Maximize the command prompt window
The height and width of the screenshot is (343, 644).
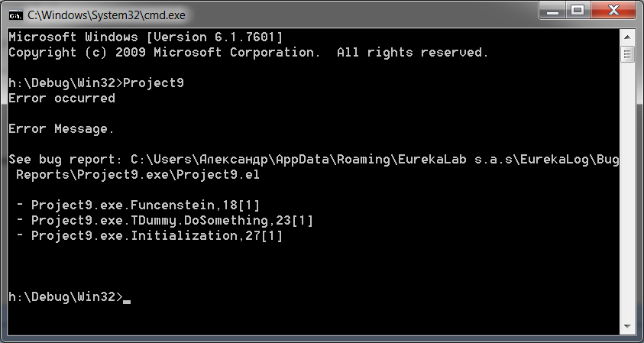tap(578, 11)
